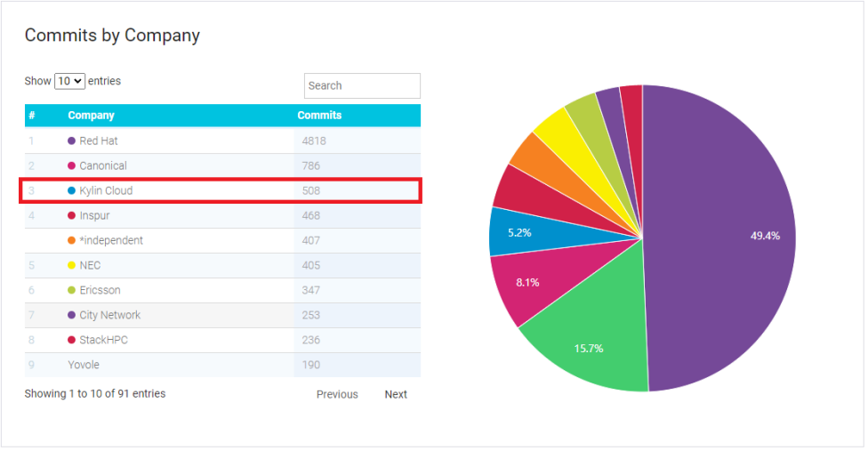Click the highlighted Kylin Cloud entry
The width and height of the screenshot is (868, 451).
click(x=106, y=190)
